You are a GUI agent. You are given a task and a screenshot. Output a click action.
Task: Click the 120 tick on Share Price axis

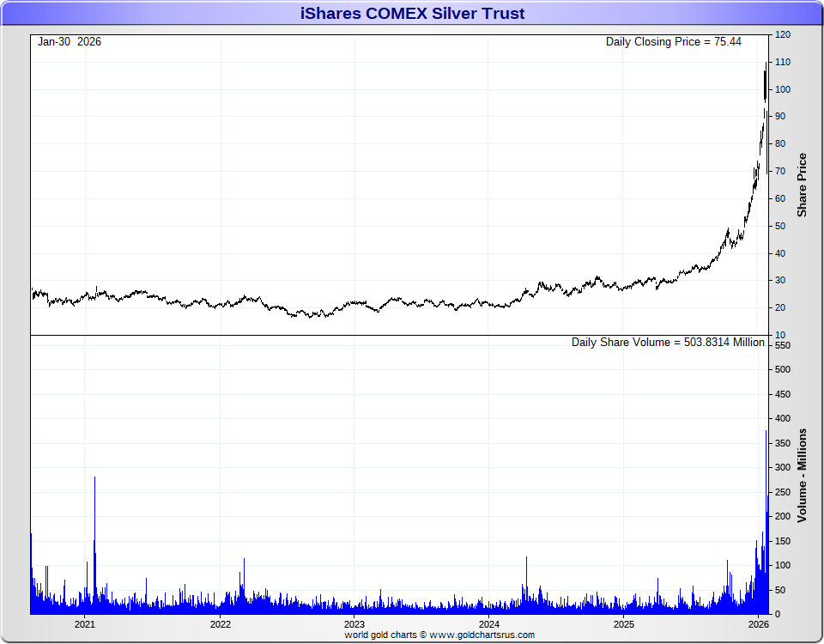click(x=783, y=34)
